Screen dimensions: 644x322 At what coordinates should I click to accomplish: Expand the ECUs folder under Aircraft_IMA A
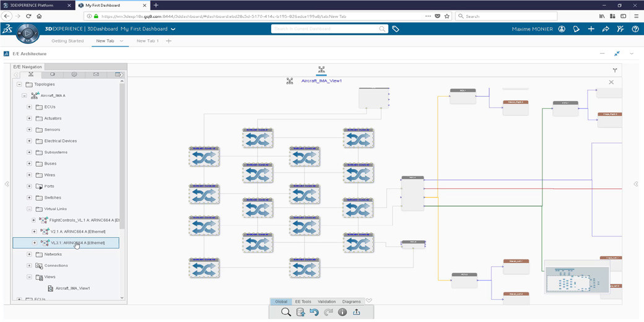[29, 107]
